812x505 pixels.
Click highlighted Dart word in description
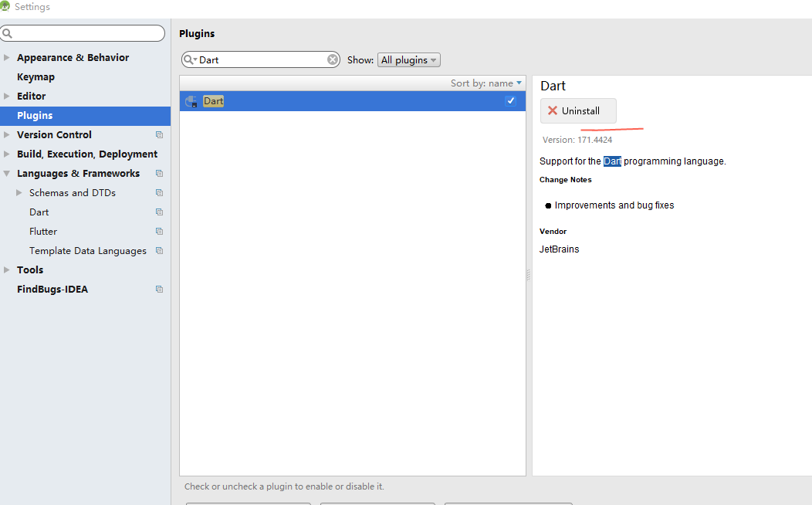pos(612,161)
